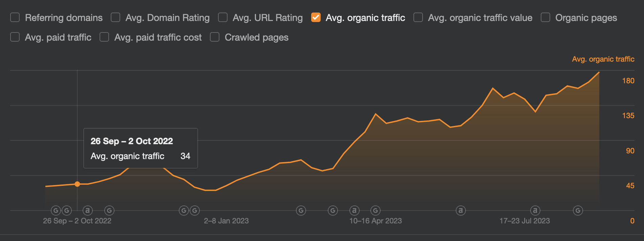The width and height of the screenshot is (644, 241).
Task: Click the 180 y-axis value
Action: pos(628,81)
